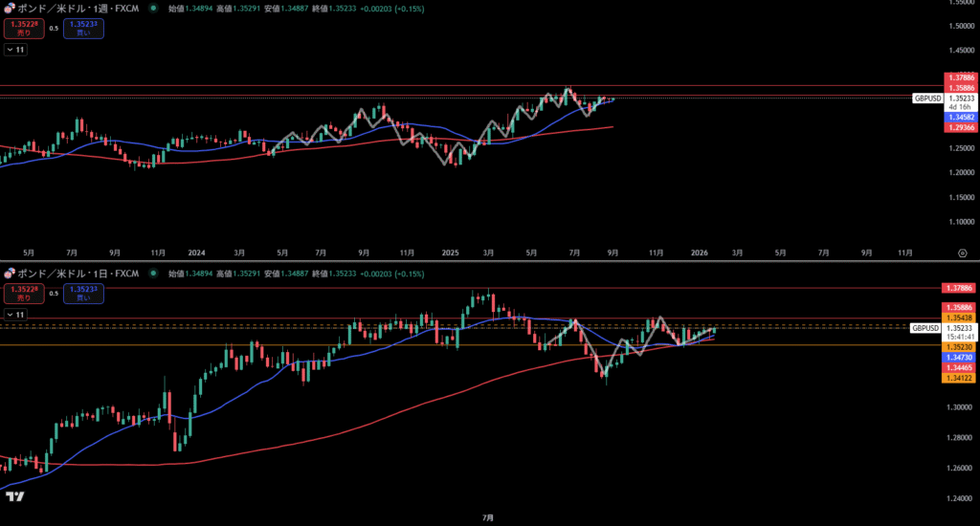Click GBP/USD flag icon on daily chart title
Image resolution: width=980 pixels, height=526 pixels.
pos(10,274)
